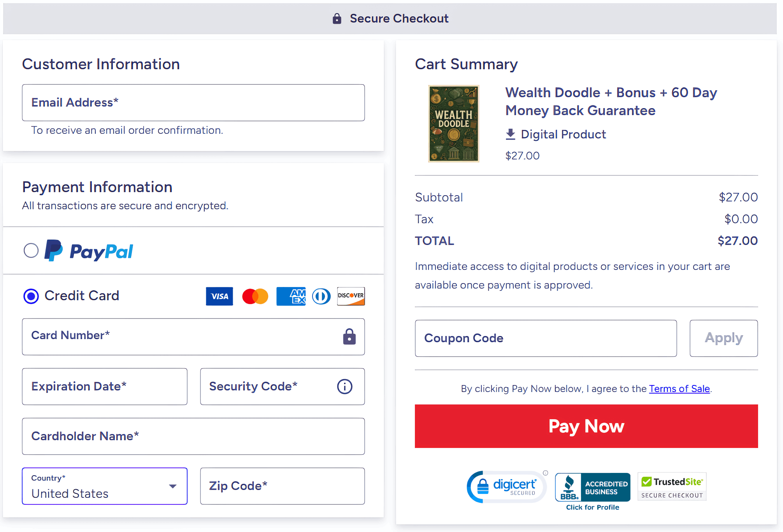Click the Visa card icon
Viewport: 783px width, 532px height.
tap(219, 296)
